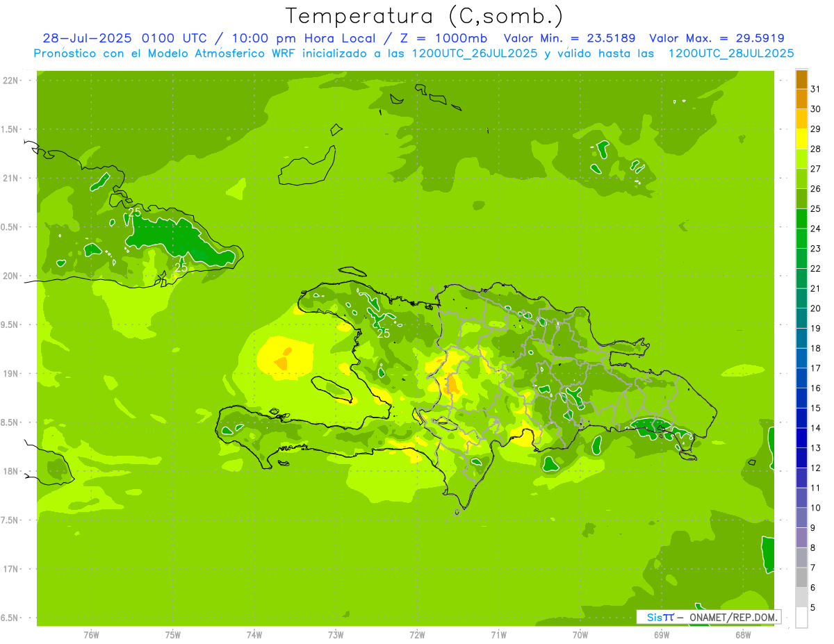Click the 8.5N latitude label
The width and height of the screenshot is (834, 644).
tap(10, 422)
